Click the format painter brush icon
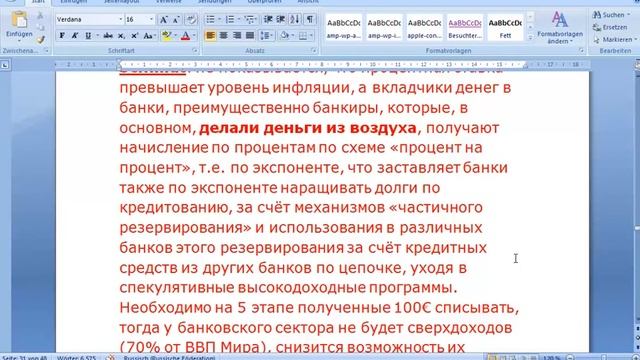 pos(40,39)
